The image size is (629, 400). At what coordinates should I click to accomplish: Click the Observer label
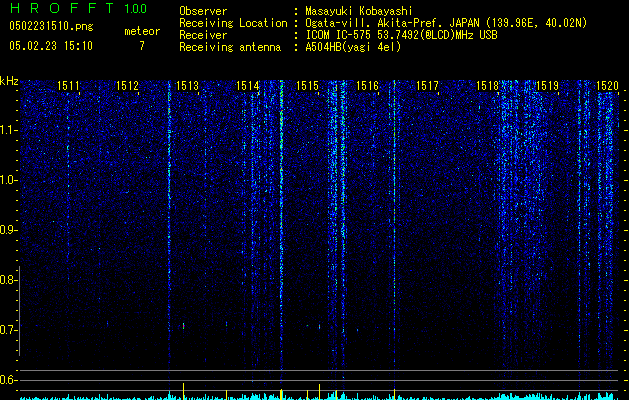click(x=203, y=11)
